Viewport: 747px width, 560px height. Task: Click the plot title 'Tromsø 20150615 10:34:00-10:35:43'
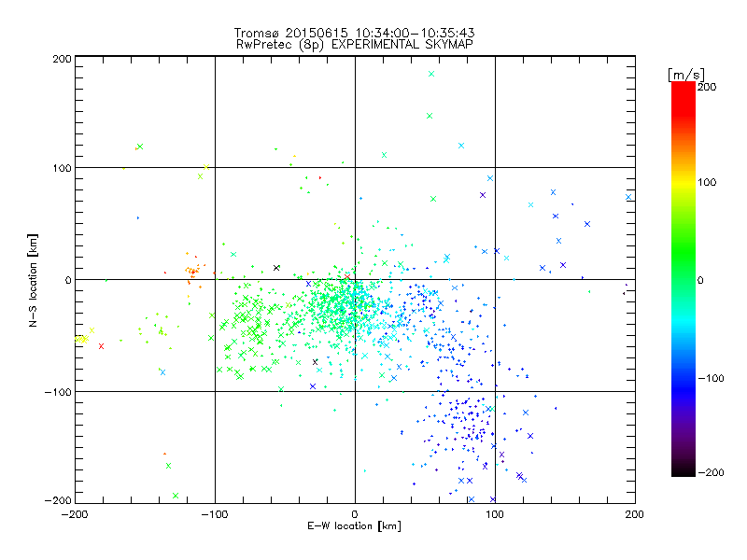(x=354, y=33)
